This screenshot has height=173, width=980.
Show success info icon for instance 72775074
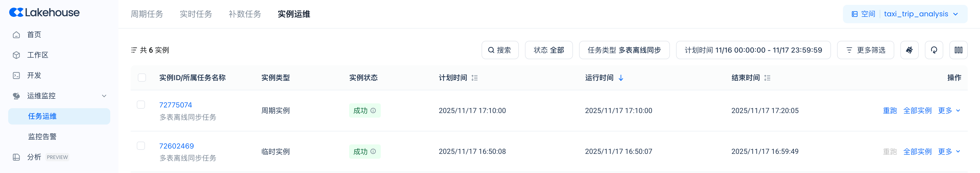pos(373,111)
